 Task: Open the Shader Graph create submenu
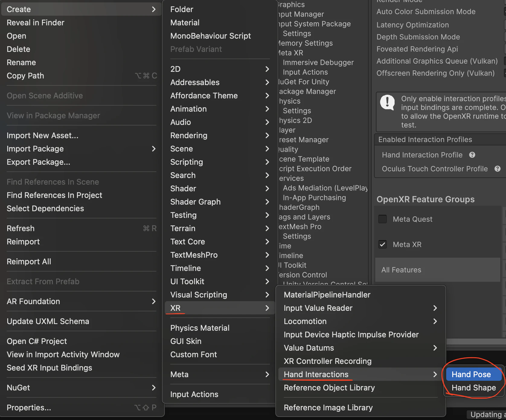[x=220, y=202]
